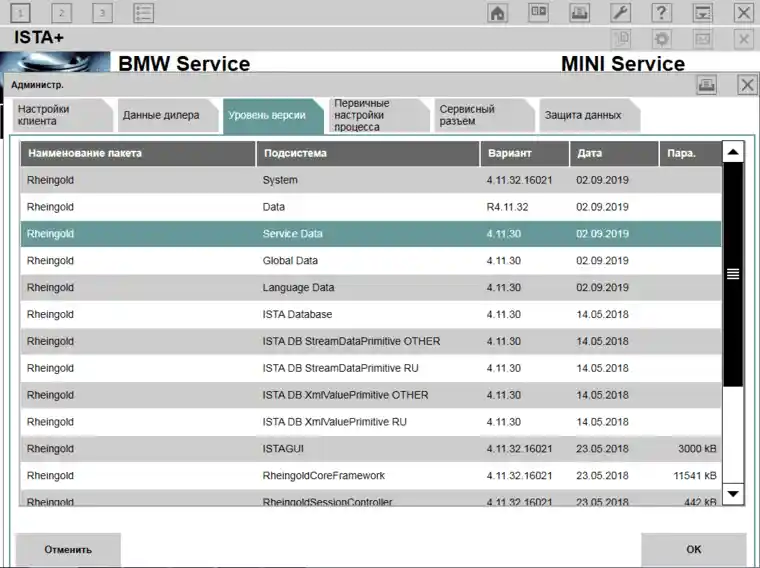
Task: Switch to Настройки клиента tab
Action: [62, 115]
